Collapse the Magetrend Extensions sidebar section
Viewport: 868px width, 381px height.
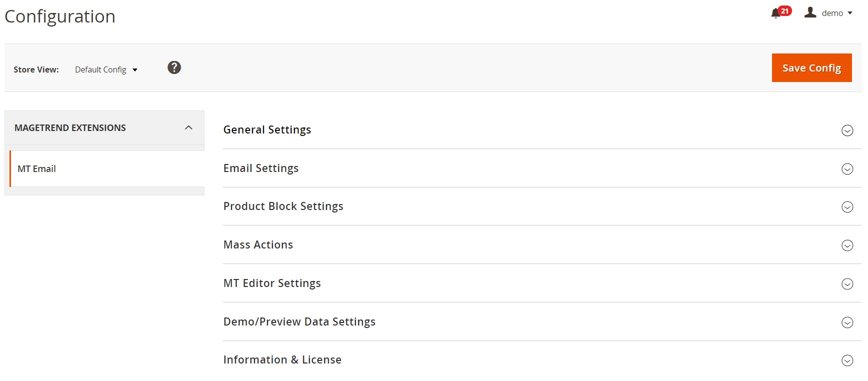(x=188, y=128)
